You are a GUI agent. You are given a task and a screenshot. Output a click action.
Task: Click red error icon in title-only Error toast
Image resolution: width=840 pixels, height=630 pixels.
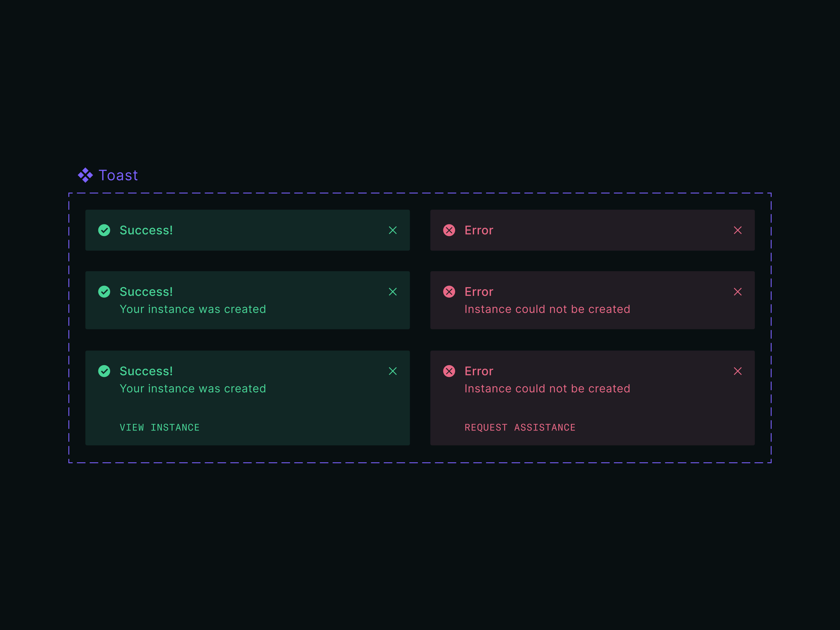(449, 230)
